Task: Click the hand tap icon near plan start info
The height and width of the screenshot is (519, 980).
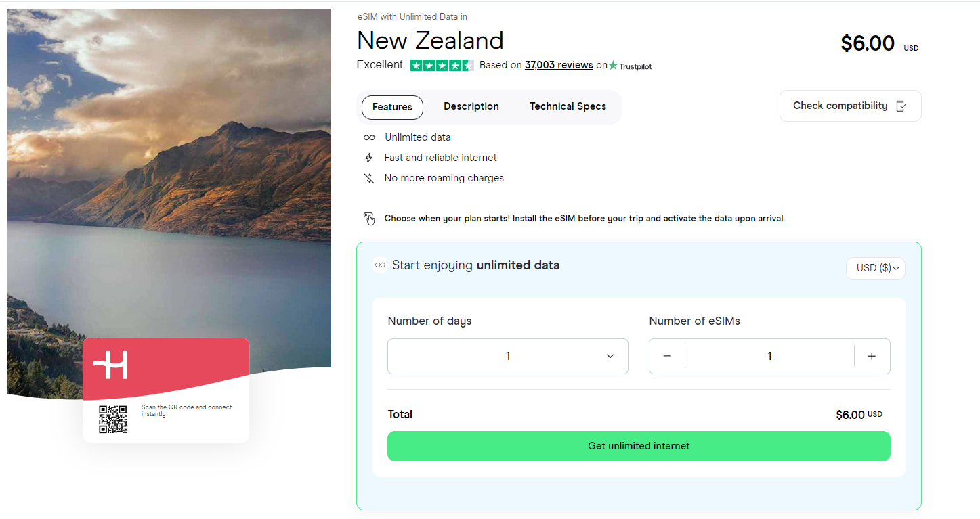Action: [x=369, y=218]
